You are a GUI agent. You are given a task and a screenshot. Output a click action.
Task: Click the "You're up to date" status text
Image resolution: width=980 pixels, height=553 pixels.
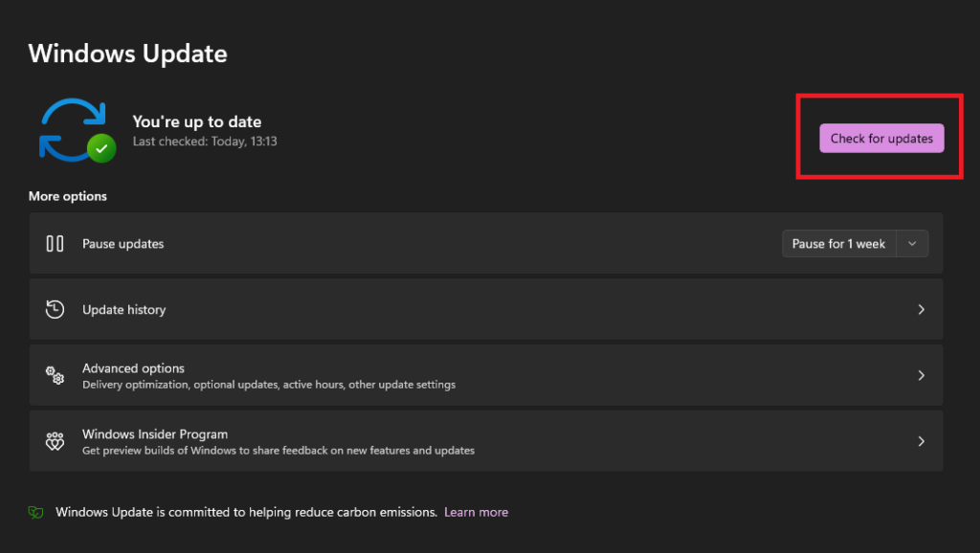pyautogui.click(x=196, y=122)
